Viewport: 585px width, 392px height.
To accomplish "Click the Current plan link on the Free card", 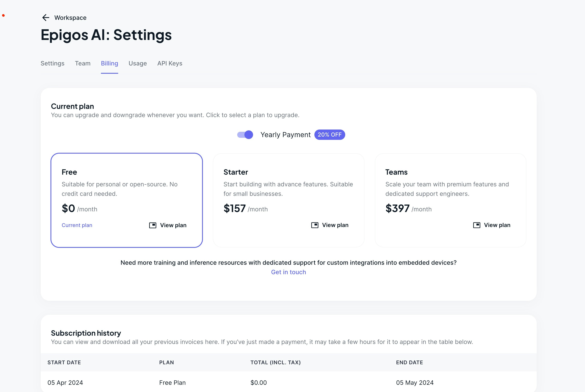I will click(77, 225).
